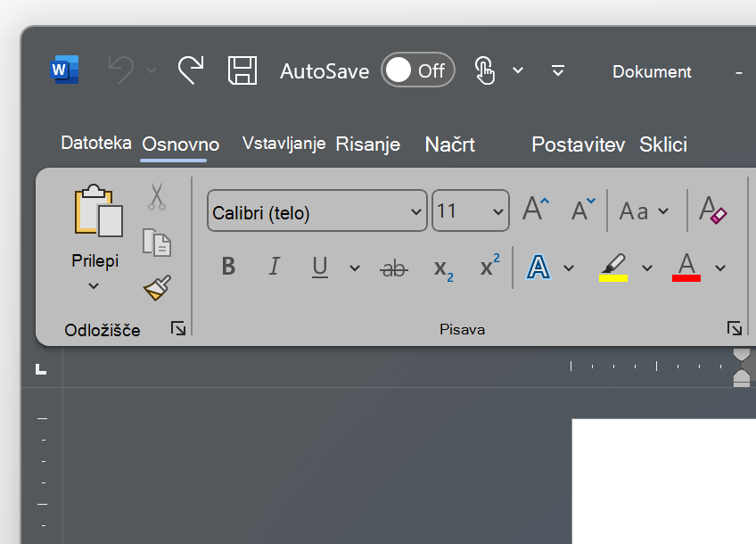Viewport: 756px width, 544px height.
Task: Cut selection with the scissors icon
Action: click(157, 196)
